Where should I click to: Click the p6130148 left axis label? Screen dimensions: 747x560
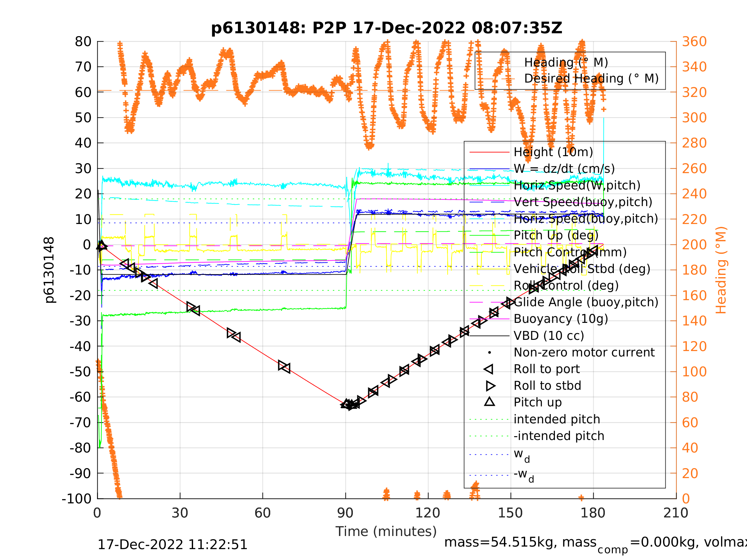[x=50, y=270]
